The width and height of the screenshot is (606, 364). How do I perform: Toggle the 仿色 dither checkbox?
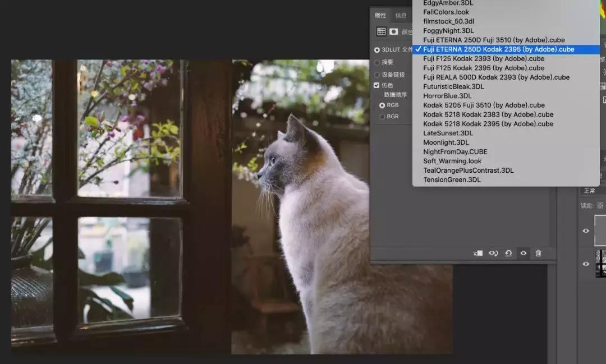click(377, 85)
